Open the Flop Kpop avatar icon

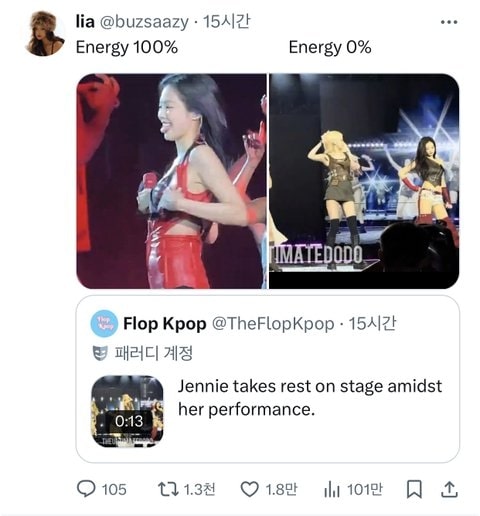tap(104, 324)
